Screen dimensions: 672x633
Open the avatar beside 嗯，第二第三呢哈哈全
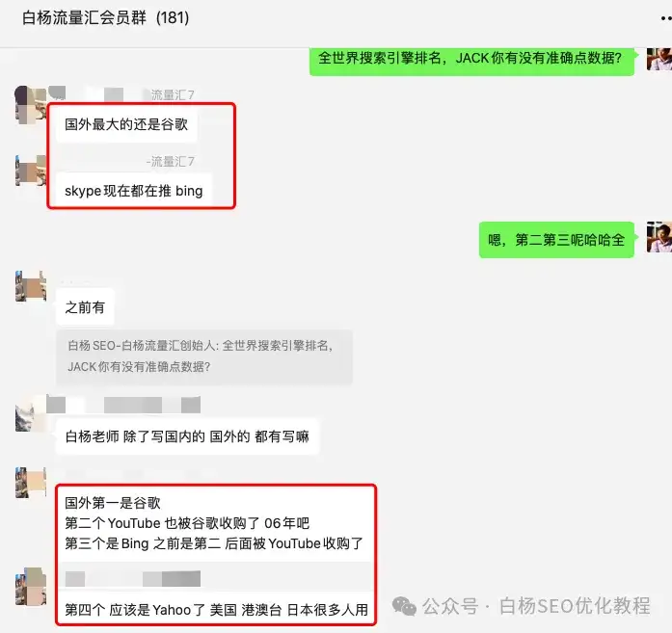(659, 237)
